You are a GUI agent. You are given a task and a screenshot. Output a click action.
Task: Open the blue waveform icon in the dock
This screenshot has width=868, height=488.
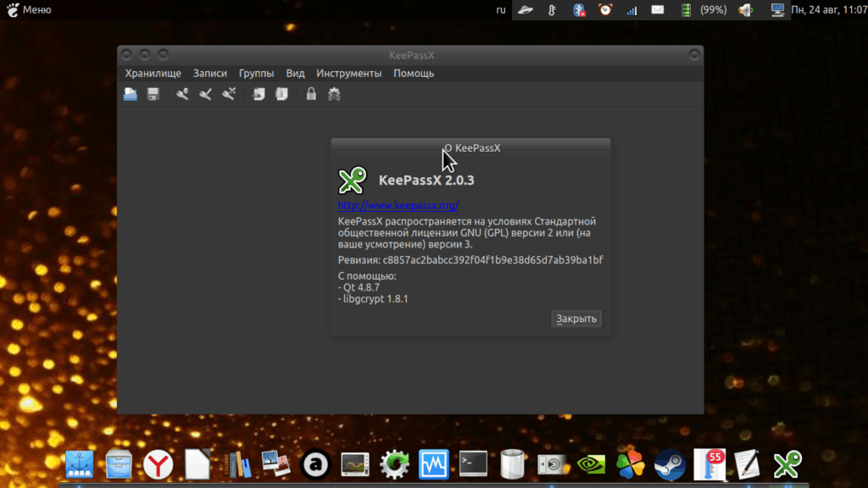(x=433, y=463)
